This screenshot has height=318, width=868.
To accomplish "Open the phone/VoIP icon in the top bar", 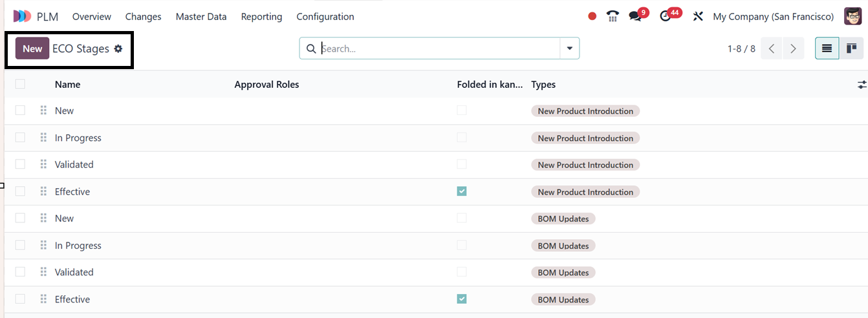I will [613, 16].
